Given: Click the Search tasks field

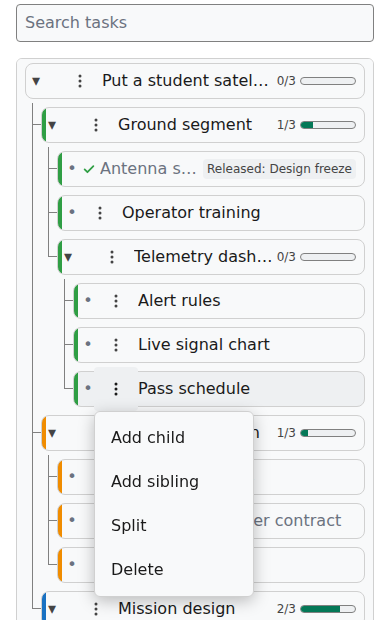Looking at the screenshot, I should (195, 23).
